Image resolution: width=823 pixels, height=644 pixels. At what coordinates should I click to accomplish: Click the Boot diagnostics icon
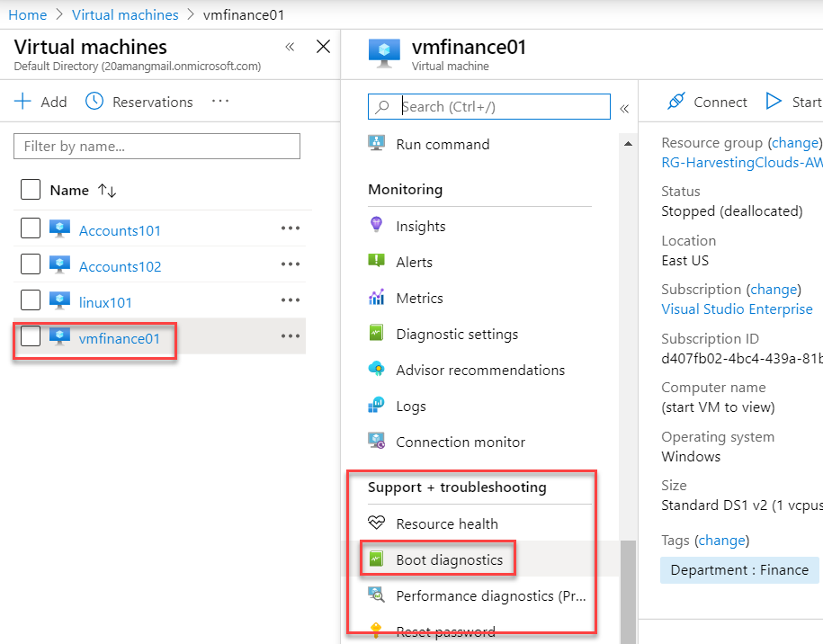point(376,559)
